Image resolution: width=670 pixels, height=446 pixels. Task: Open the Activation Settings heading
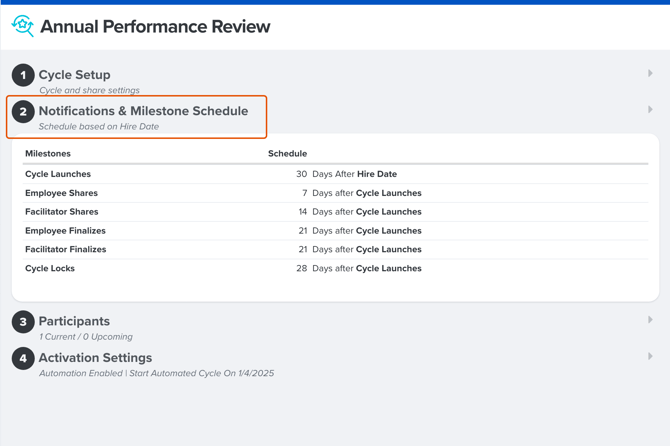point(95,357)
